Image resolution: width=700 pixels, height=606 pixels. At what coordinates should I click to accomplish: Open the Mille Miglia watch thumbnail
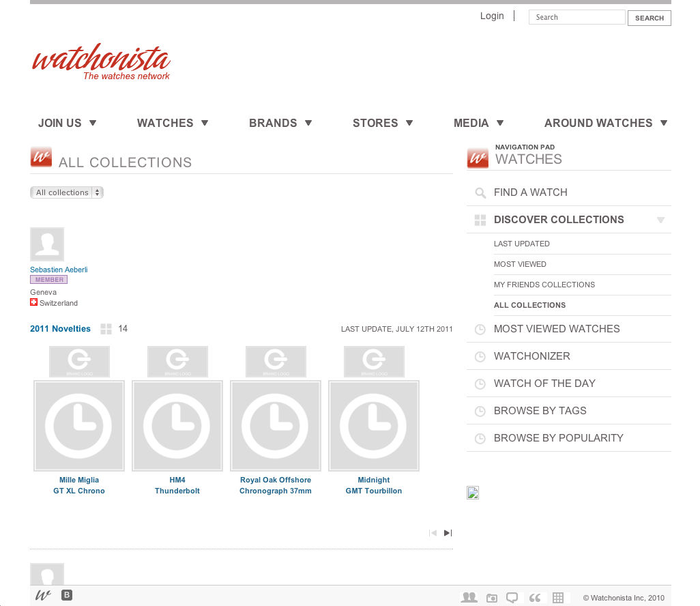tap(79, 426)
